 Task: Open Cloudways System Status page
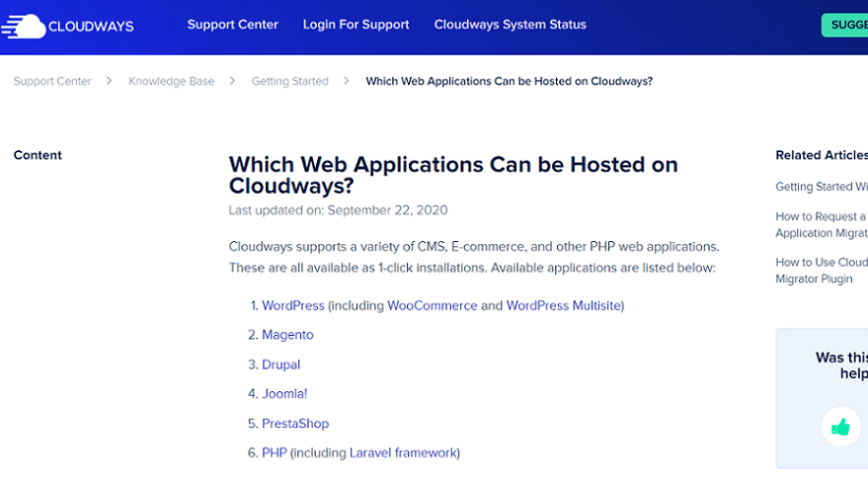pyautogui.click(x=510, y=25)
